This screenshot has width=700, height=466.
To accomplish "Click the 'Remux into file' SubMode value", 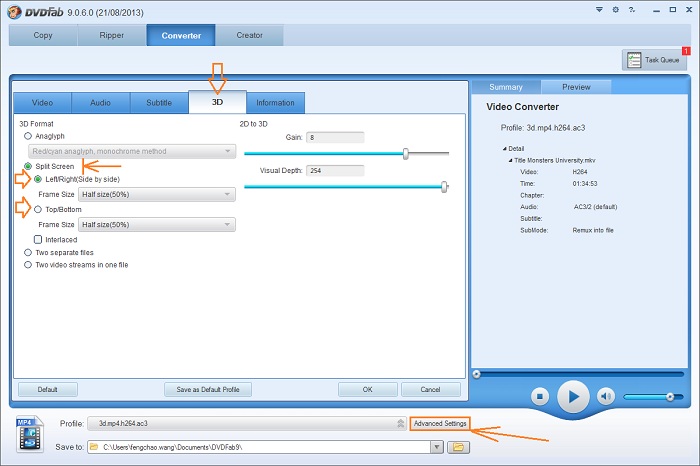I will [x=593, y=230].
